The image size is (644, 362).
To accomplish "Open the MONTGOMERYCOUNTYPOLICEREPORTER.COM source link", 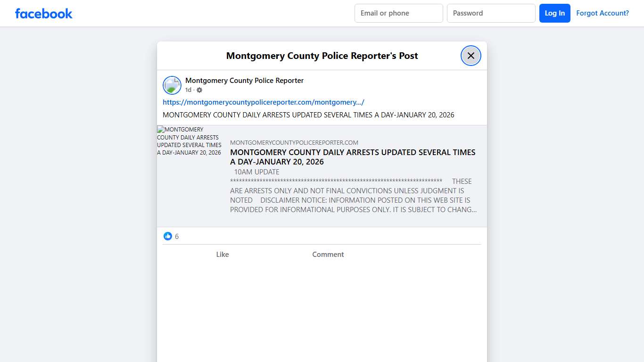I will pos(294,142).
